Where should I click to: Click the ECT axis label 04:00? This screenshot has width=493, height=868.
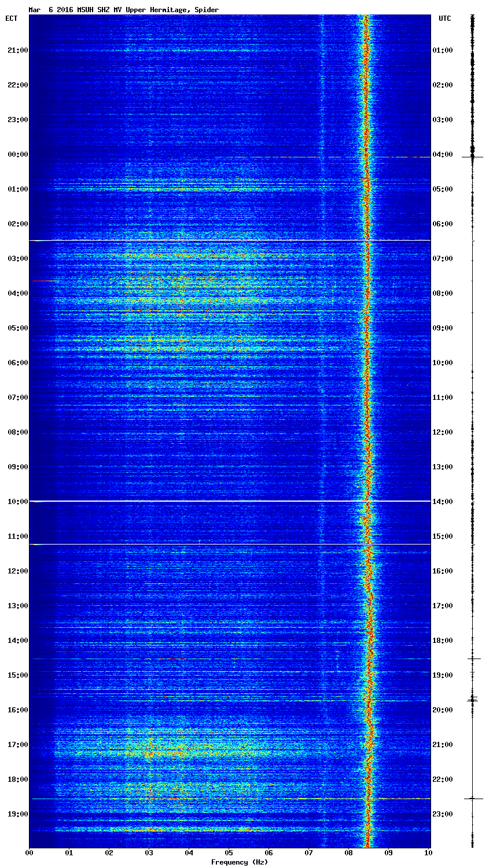click(x=17, y=293)
